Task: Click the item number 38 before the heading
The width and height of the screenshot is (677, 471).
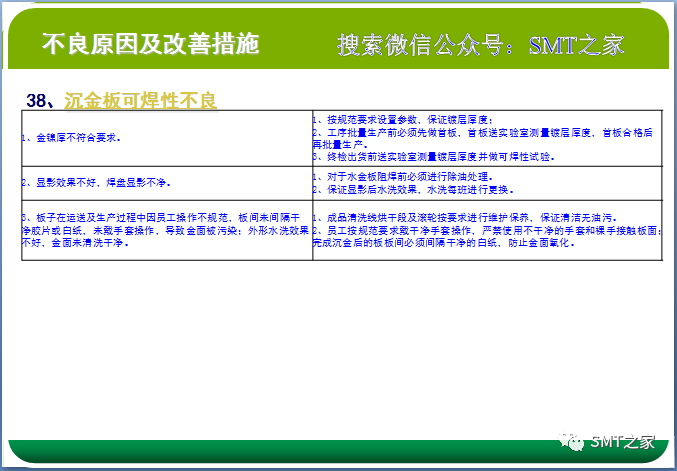Action: tap(40, 100)
